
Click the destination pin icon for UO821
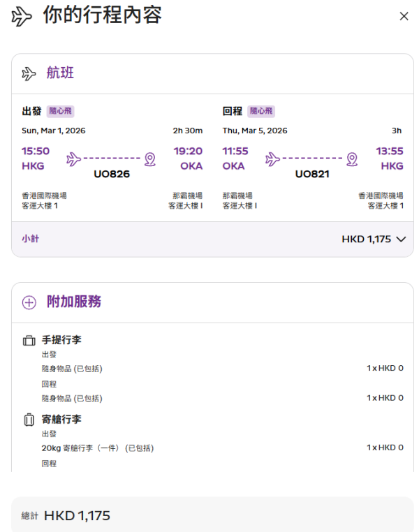352,159
